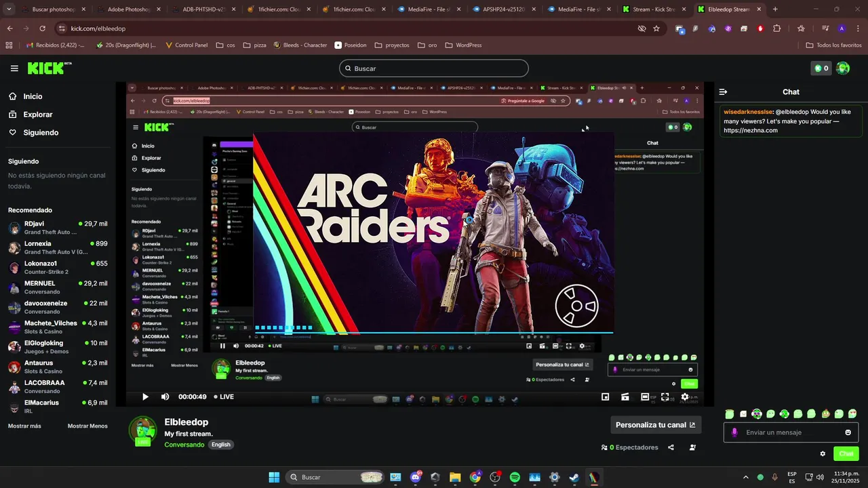This screenshot has height=488, width=868.
Task: Click the Conversando category link
Action: click(x=184, y=445)
